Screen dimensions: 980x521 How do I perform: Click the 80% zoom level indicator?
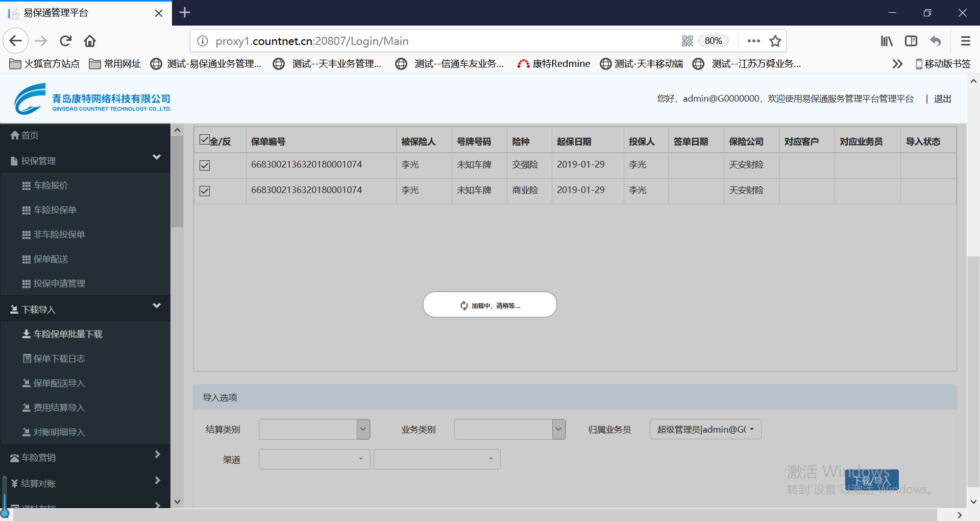[x=713, y=41]
